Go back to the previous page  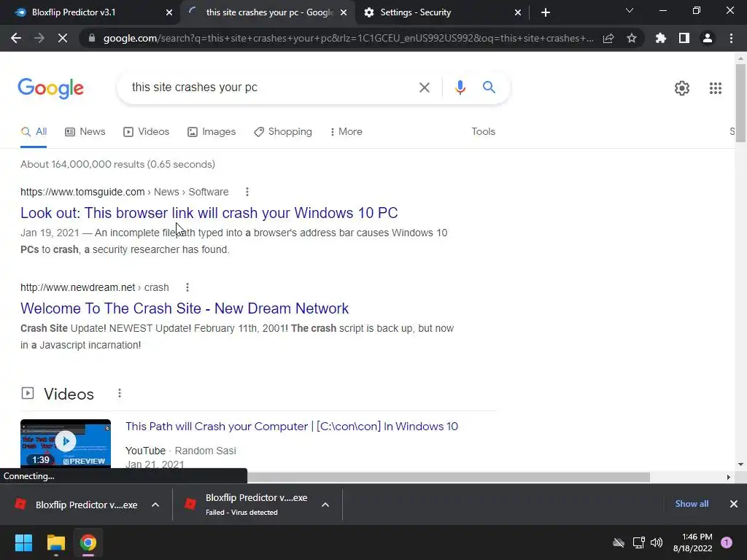tap(16, 38)
